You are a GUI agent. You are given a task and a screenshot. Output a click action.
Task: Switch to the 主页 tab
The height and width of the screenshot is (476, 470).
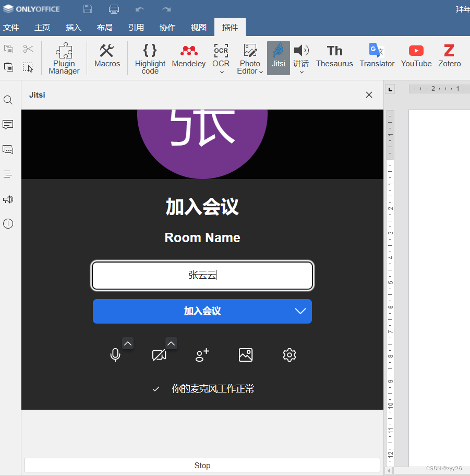pos(42,27)
